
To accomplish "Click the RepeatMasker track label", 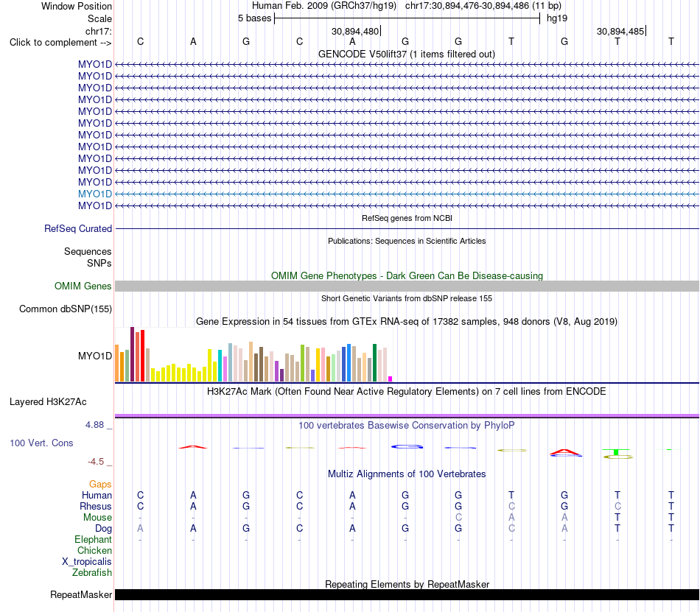I will click(81, 594).
